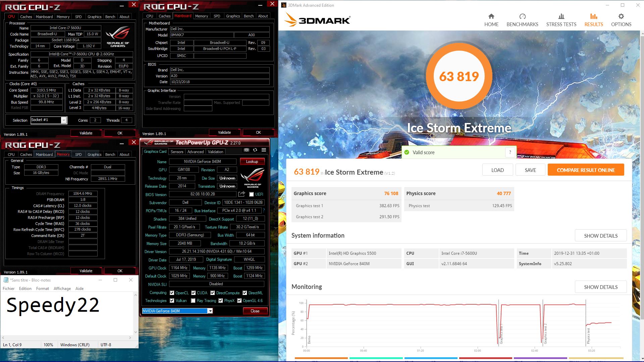Click SAVE in 3DMark results
644x362 pixels.
coord(530,170)
